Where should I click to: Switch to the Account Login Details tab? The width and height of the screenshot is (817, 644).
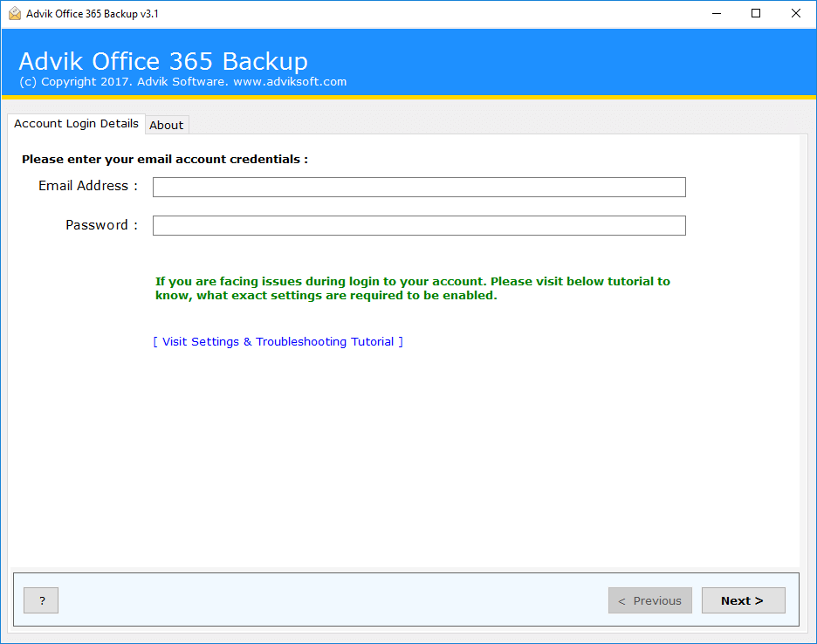point(76,124)
